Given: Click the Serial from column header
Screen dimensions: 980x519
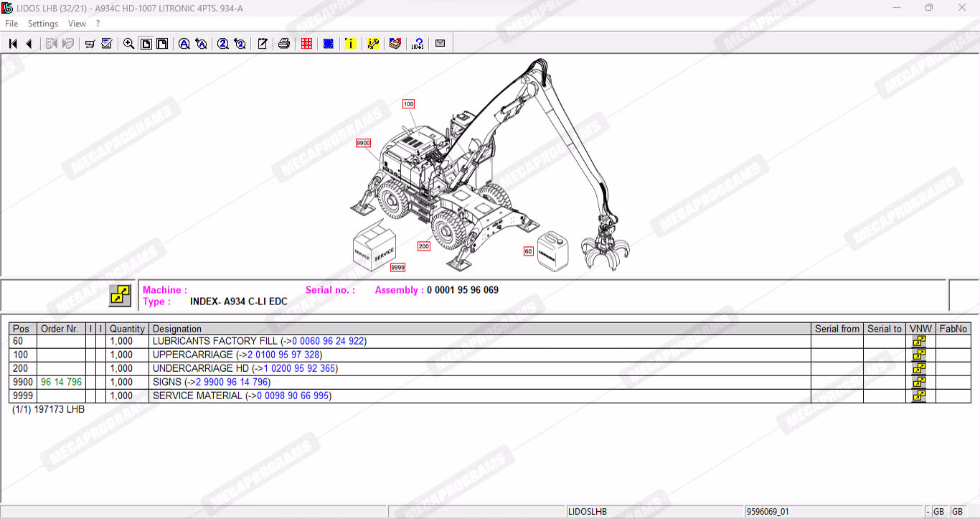Looking at the screenshot, I should pos(837,329).
